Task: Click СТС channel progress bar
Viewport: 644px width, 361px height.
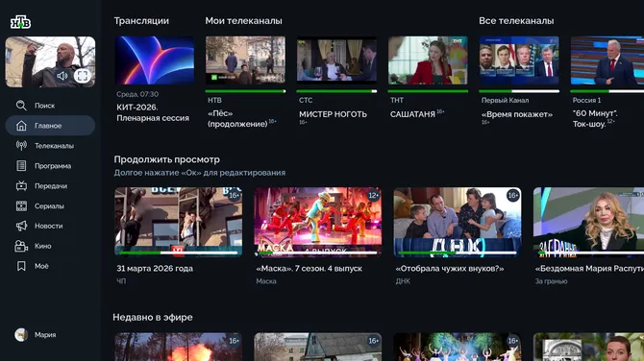Action: (x=336, y=91)
